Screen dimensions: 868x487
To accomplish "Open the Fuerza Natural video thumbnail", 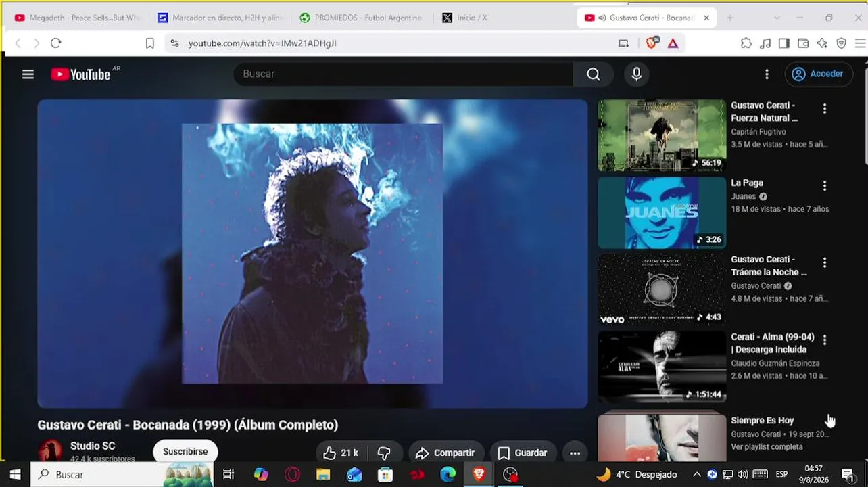I will (662, 135).
